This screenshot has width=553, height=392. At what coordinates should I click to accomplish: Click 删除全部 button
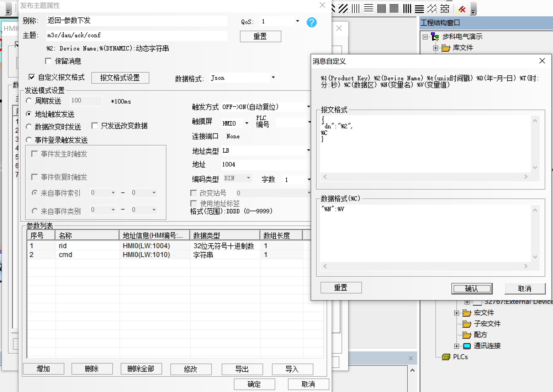[x=141, y=369]
